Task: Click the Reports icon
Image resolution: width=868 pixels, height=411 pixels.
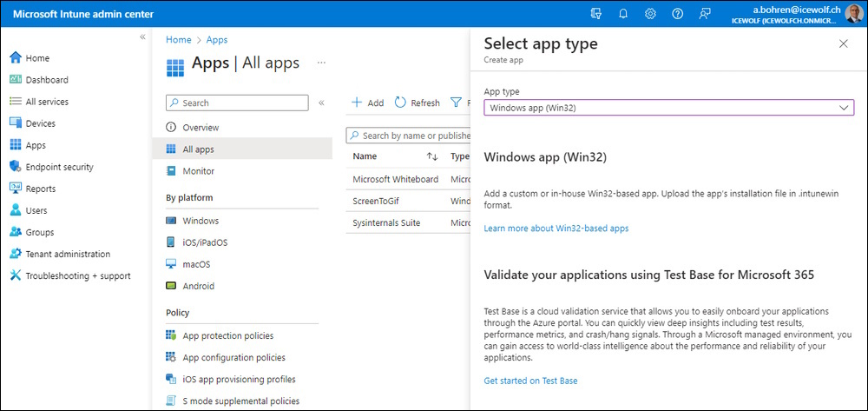Action: (x=16, y=189)
